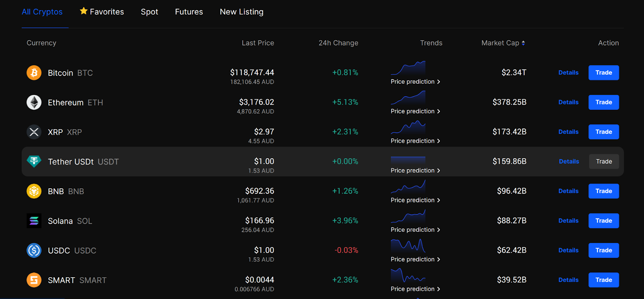
Task: Click the +5.13% Ethereum change value
Action: point(345,102)
